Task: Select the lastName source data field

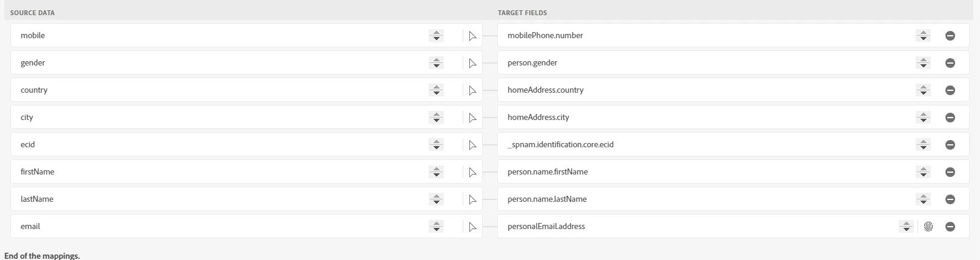Action: point(219,199)
